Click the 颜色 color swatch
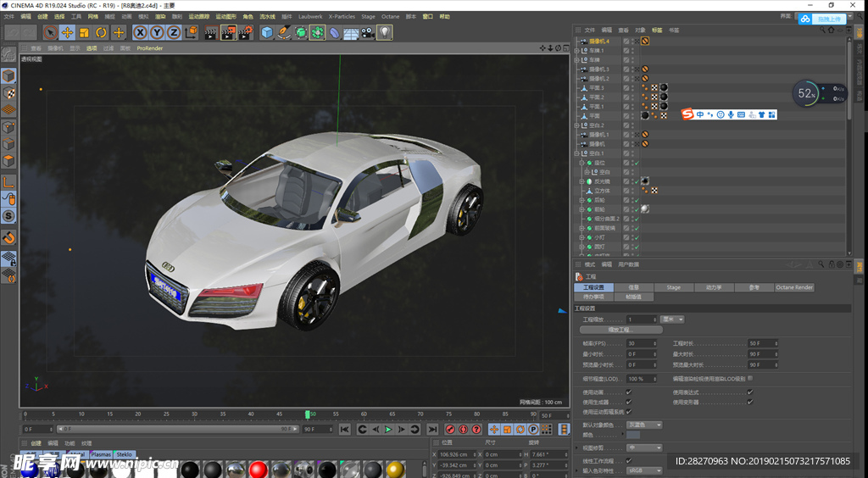868x478 pixels. pyautogui.click(x=633, y=435)
